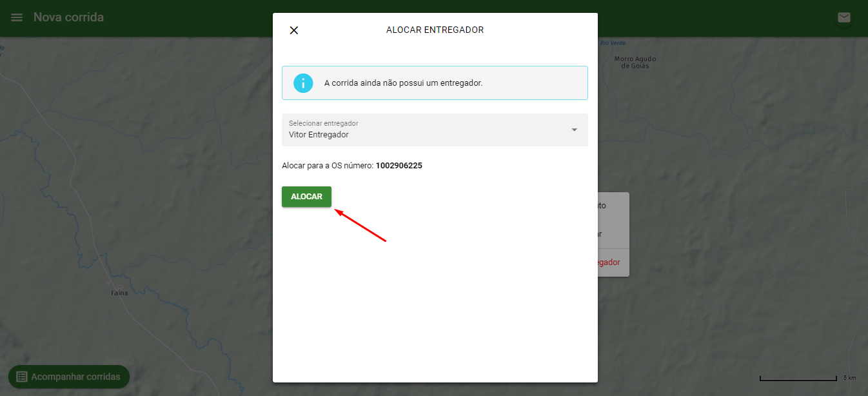The height and width of the screenshot is (396, 868).
Task: Click the "Morro Agudo de Goiás" map label
Action: 636,63
